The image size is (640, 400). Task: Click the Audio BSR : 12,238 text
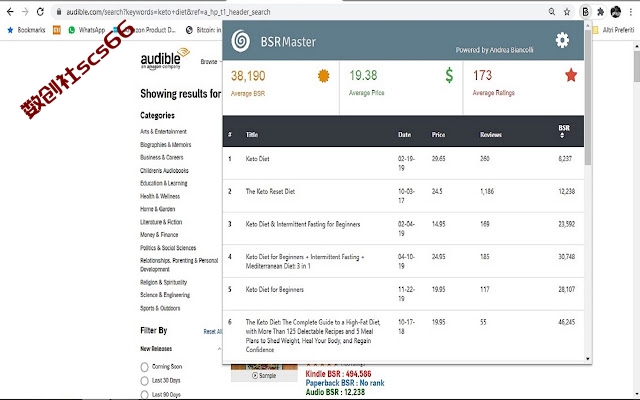336,392
